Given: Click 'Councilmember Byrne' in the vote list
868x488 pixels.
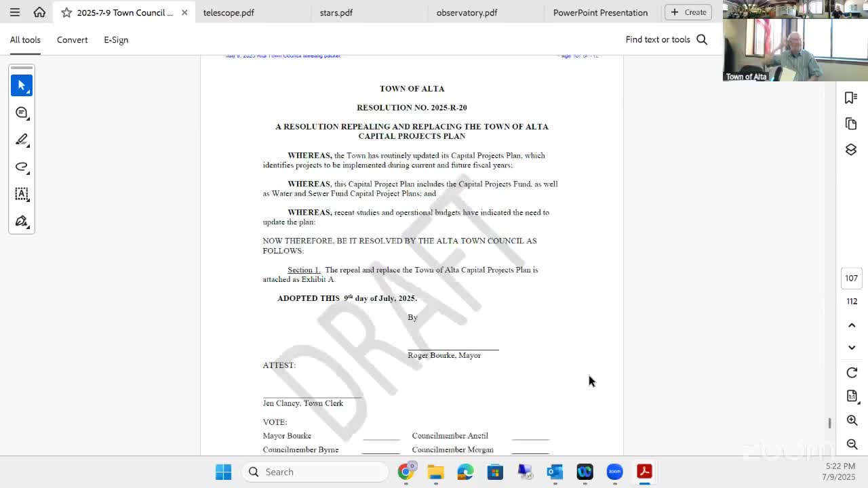Looking at the screenshot, I should (x=300, y=450).
